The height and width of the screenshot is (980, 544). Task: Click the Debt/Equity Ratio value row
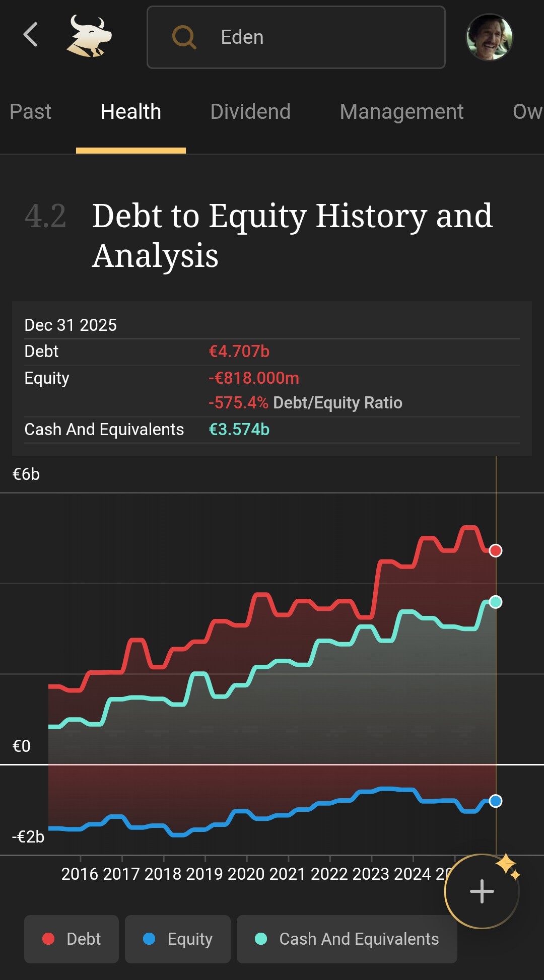tap(305, 403)
